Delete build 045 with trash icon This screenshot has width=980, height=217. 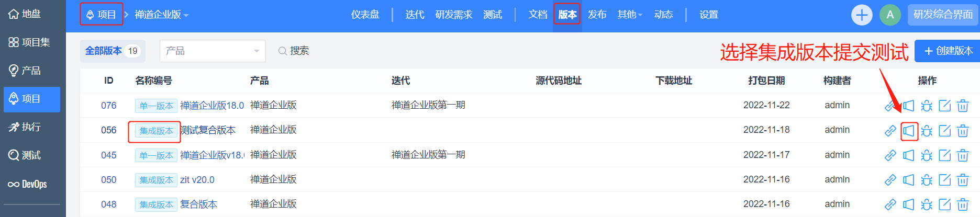(x=963, y=155)
